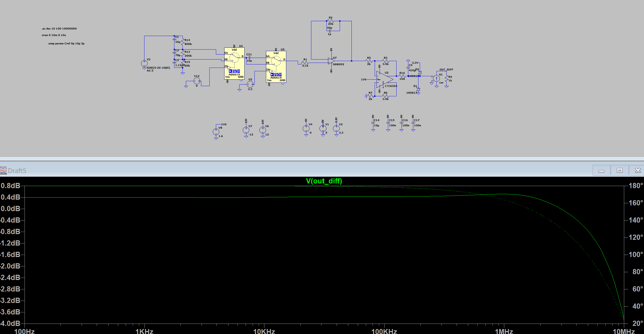
Task: Maximize the Draft5 plot window
Action: click(x=619, y=170)
